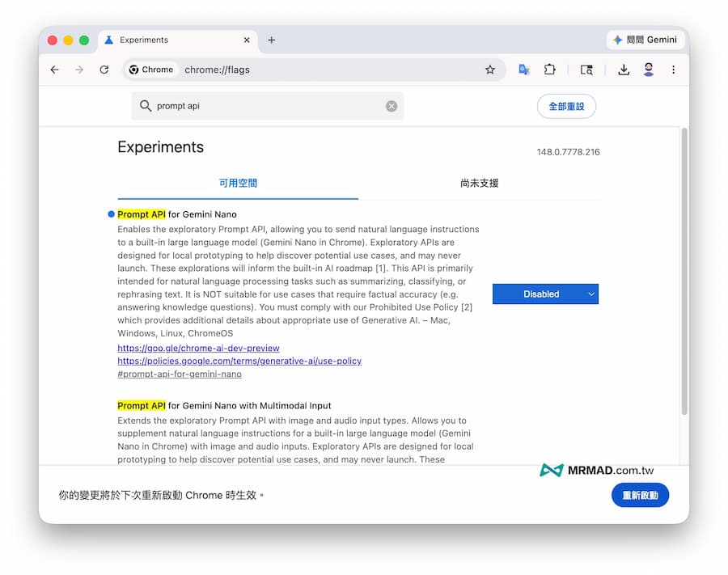Click the search flags field containing prompt api

[268, 106]
